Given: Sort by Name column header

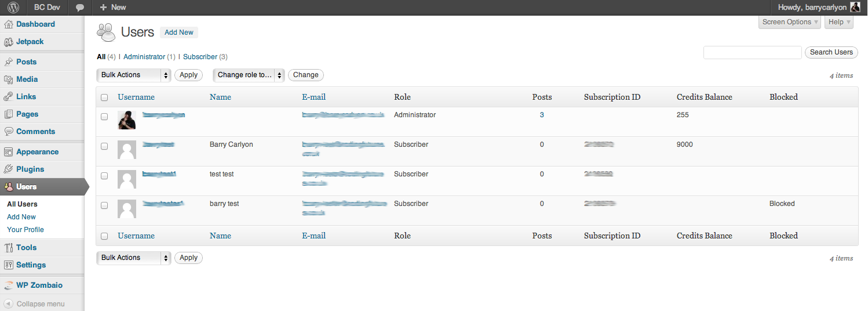Looking at the screenshot, I should point(220,97).
